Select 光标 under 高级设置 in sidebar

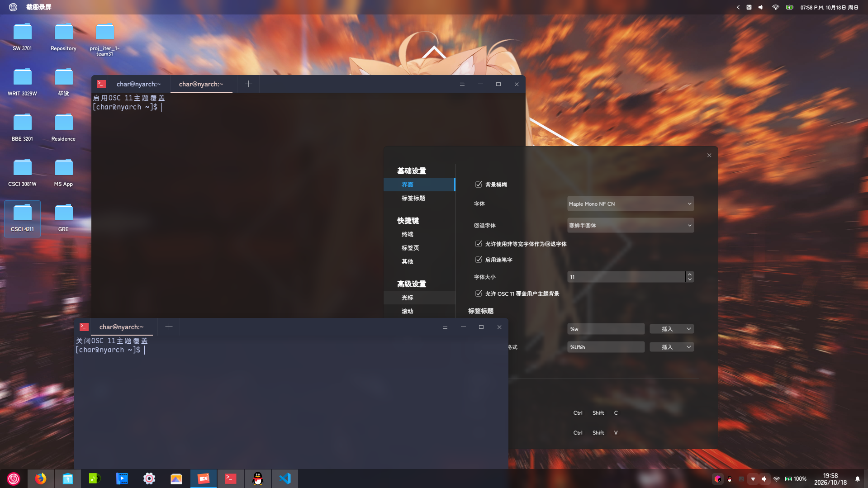click(419, 298)
